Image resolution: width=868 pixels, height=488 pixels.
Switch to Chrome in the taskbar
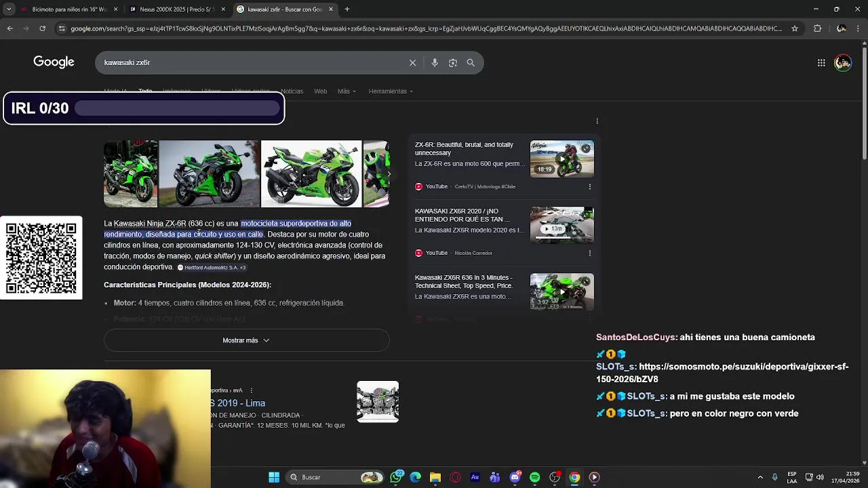tap(574, 477)
